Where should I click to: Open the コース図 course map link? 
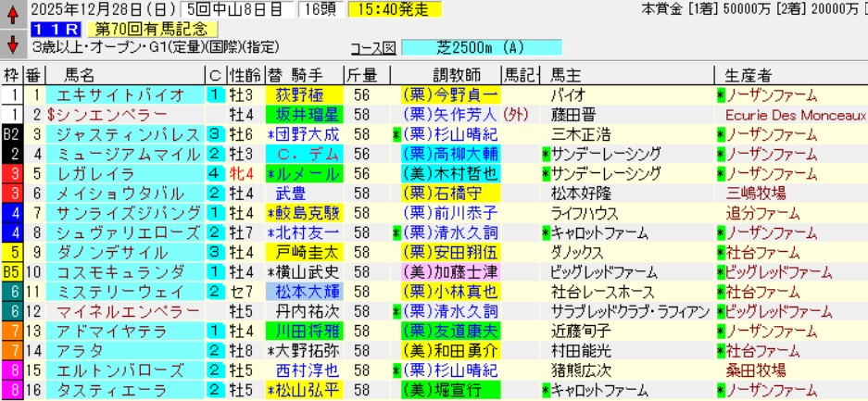pos(373,47)
